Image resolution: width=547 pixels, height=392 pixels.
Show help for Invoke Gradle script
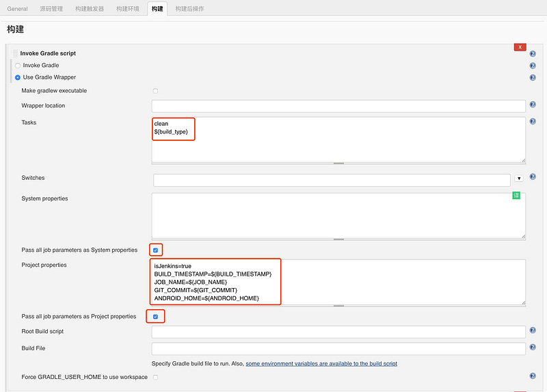[x=533, y=53]
